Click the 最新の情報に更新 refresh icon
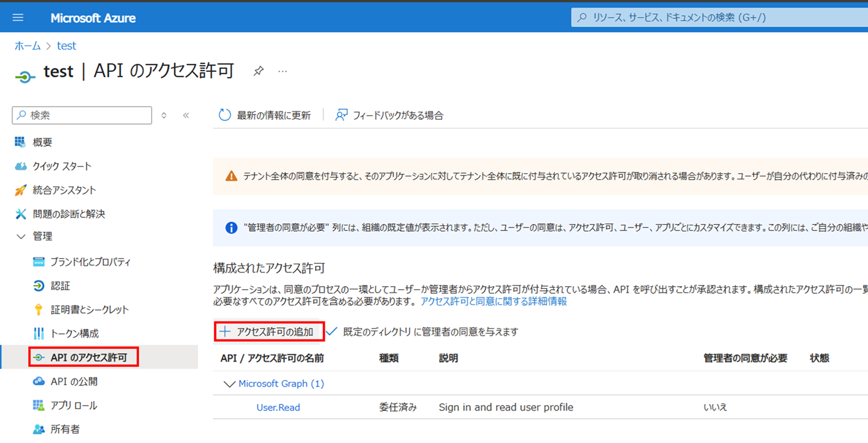 [x=224, y=115]
